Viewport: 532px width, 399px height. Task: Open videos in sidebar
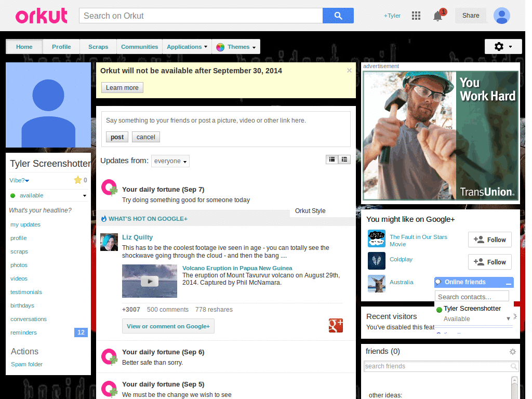19,278
